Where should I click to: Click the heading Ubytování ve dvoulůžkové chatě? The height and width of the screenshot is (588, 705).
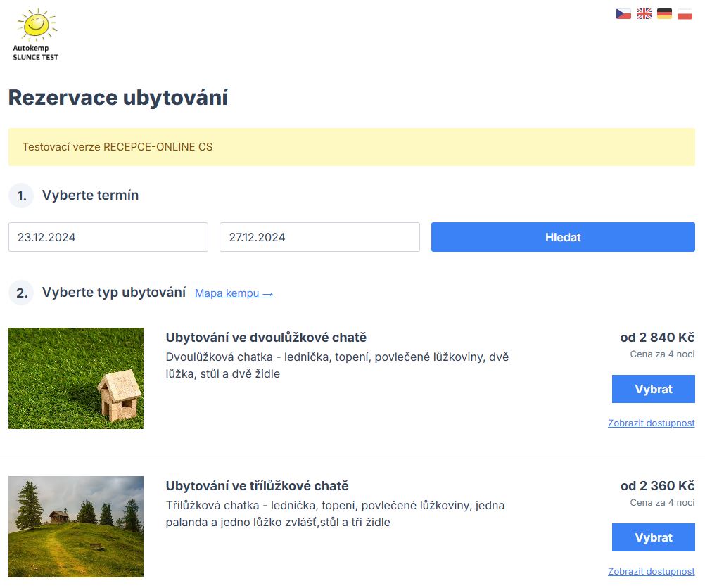point(266,337)
